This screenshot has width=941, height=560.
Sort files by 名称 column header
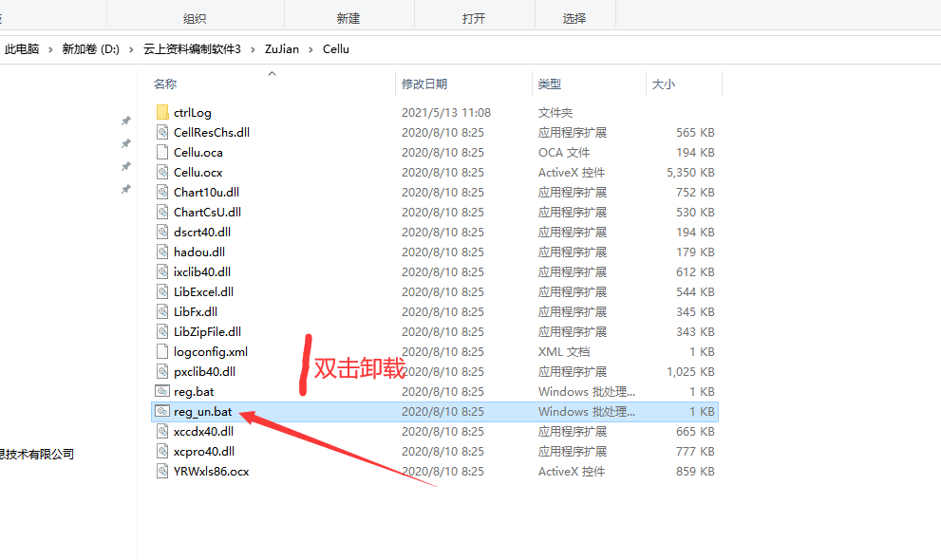point(165,84)
